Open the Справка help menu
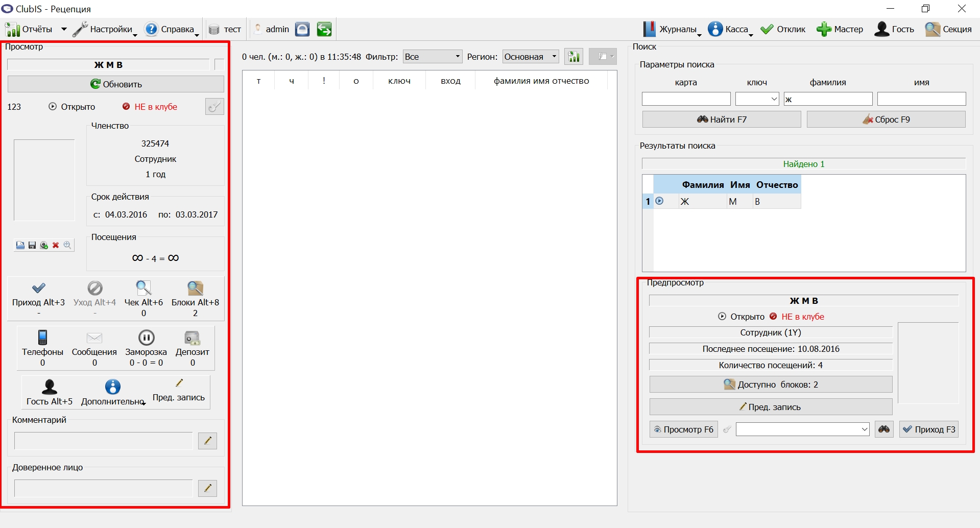The height and width of the screenshot is (528, 980). 172,29
